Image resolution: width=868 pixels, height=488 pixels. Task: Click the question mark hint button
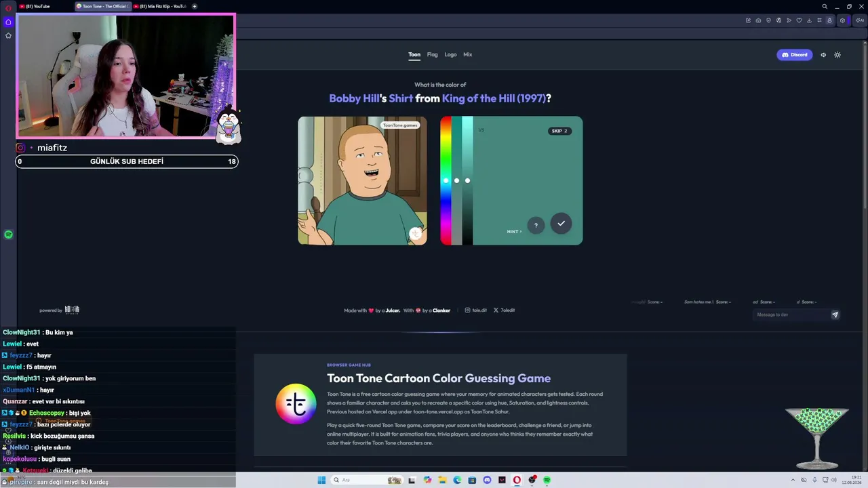(536, 225)
